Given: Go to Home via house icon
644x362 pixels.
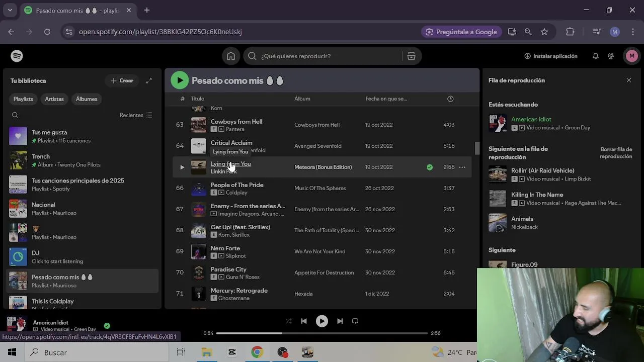Looking at the screenshot, I should pyautogui.click(x=231, y=56).
